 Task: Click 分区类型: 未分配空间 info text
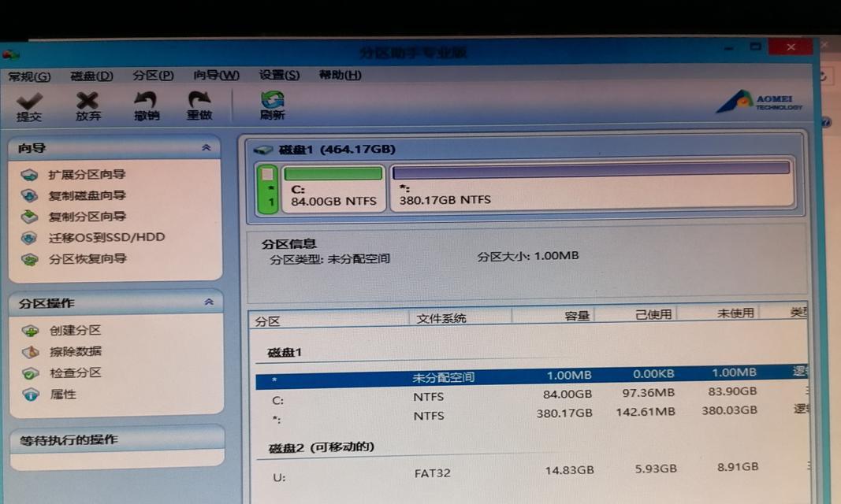pyautogui.click(x=329, y=259)
